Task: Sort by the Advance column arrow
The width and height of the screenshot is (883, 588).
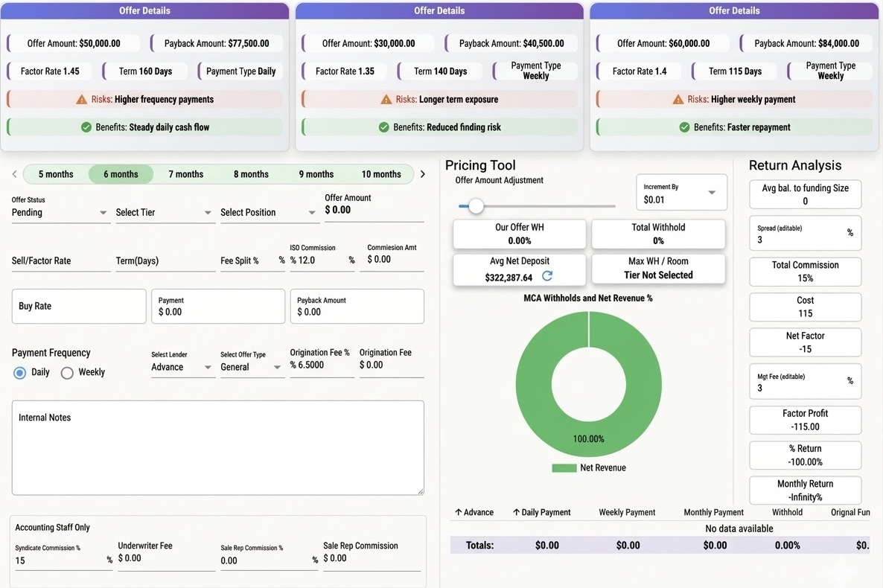Action: pos(458,512)
